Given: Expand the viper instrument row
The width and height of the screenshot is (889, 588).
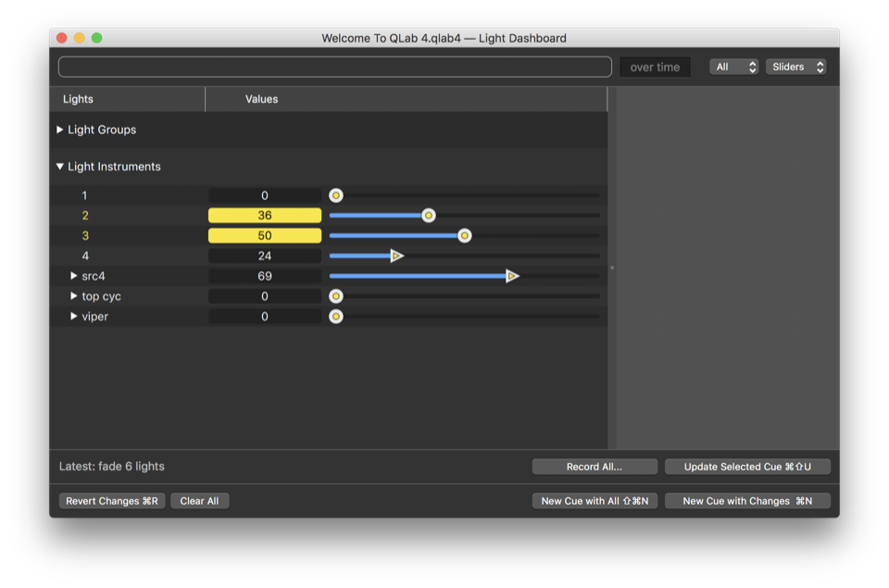Looking at the screenshot, I should pyautogui.click(x=74, y=317).
